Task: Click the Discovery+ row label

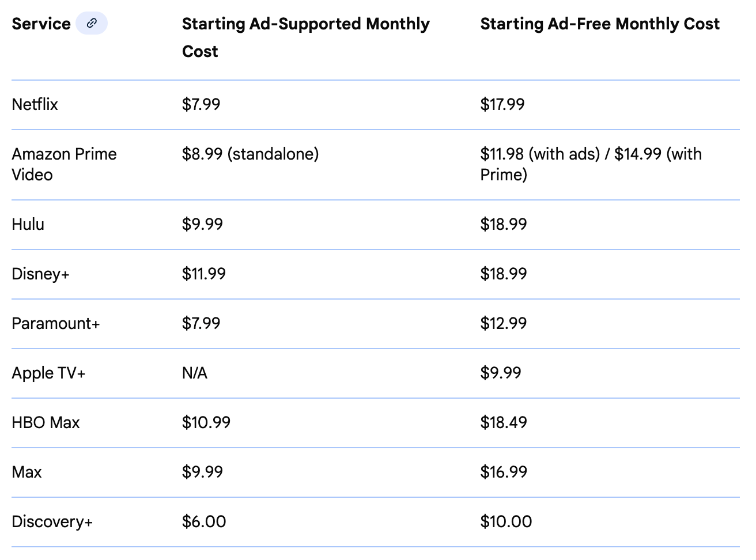Action: point(52,521)
